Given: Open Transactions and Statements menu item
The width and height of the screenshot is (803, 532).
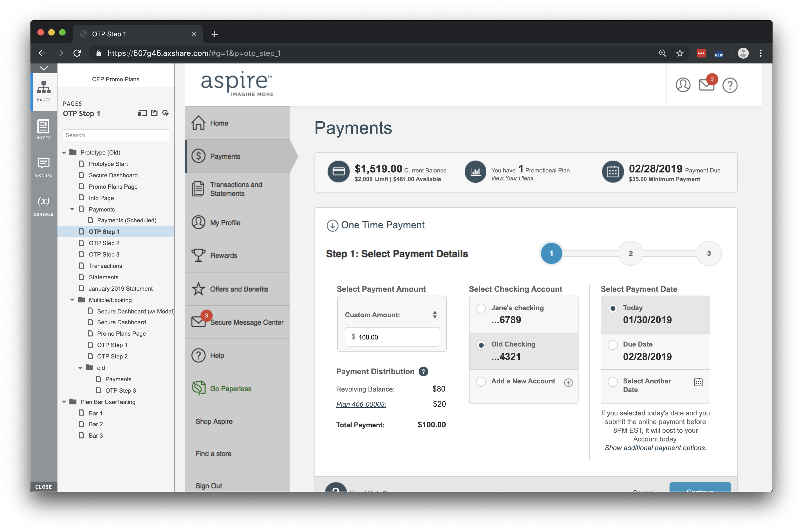Looking at the screenshot, I should 237,189.
